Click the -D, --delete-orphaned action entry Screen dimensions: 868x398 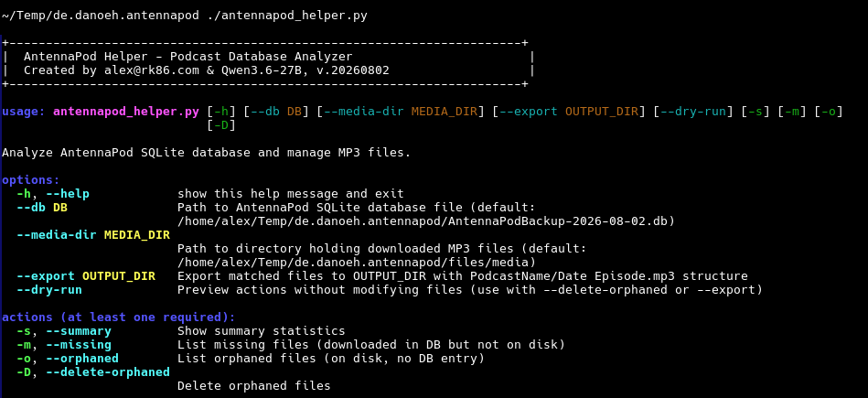point(93,372)
